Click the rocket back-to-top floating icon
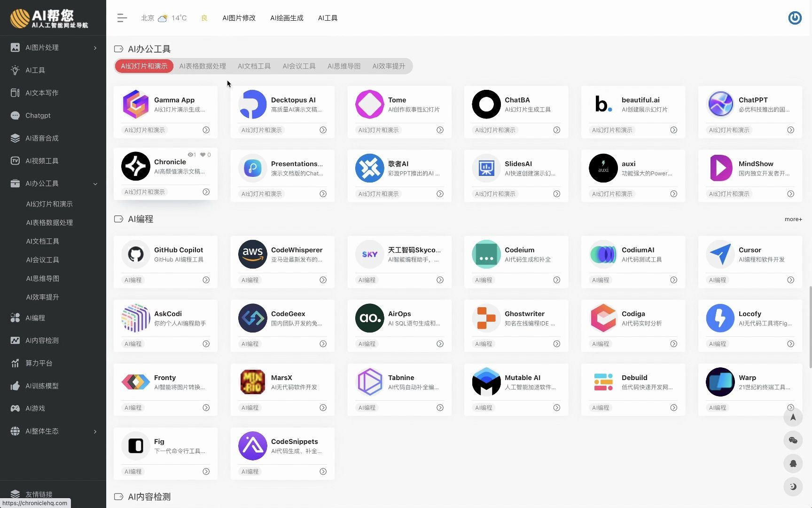 pos(793,417)
